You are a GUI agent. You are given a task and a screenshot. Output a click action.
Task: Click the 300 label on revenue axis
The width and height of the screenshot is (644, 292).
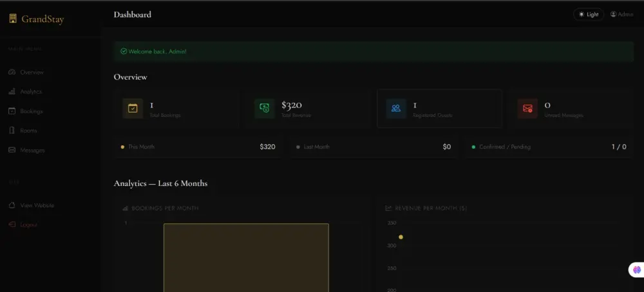click(x=392, y=246)
